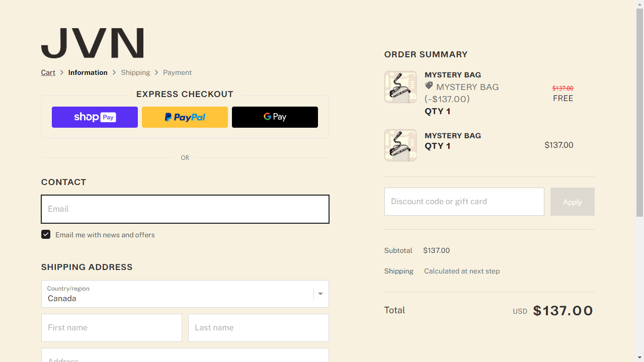
Task: Click the EXPRESS CHECKOUT heading
Action: click(185, 94)
